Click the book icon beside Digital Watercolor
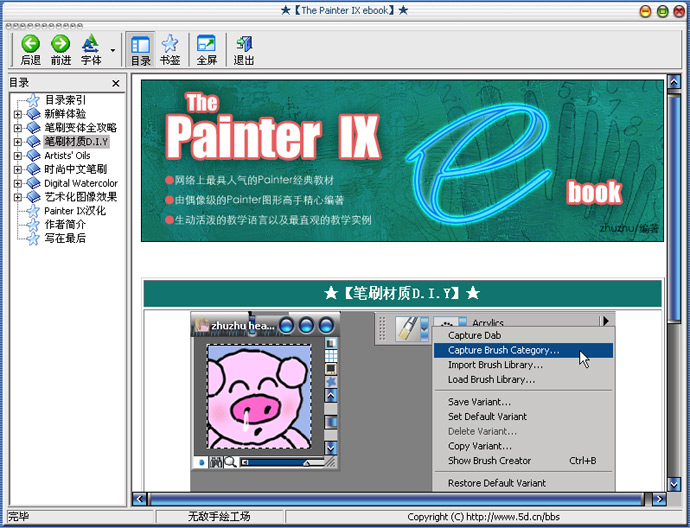The image size is (690, 528). (33, 183)
